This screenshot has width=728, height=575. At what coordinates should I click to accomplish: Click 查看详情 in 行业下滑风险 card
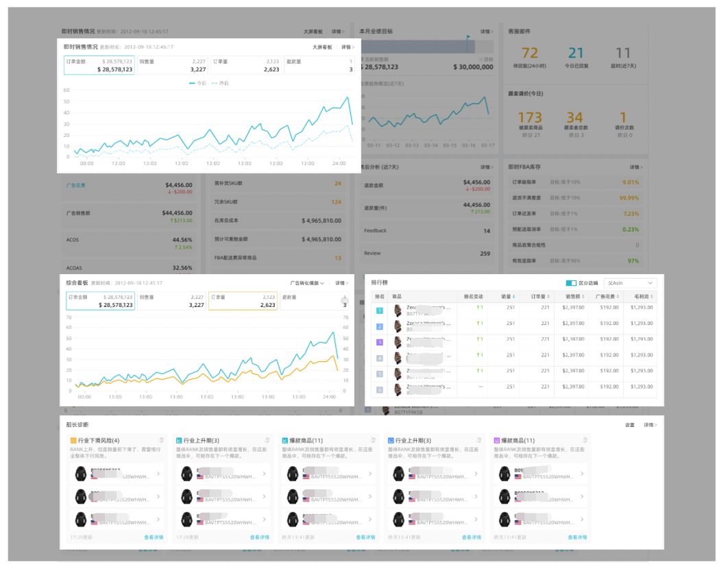[x=154, y=537]
